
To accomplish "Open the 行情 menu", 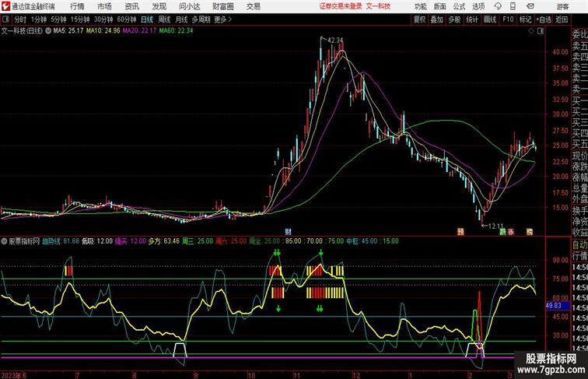I will (x=77, y=6).
